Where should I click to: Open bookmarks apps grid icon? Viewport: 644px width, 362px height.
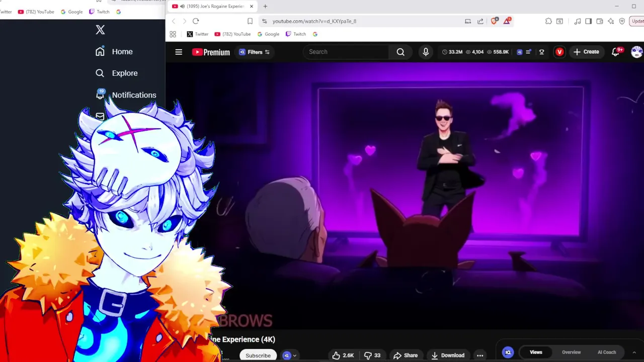click(173, 34)
